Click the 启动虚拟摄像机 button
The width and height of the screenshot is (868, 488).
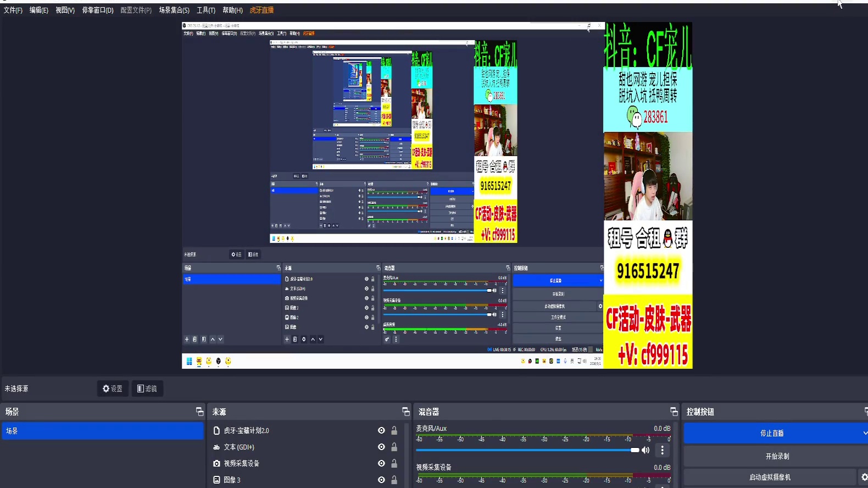click(x=770, y=478)
